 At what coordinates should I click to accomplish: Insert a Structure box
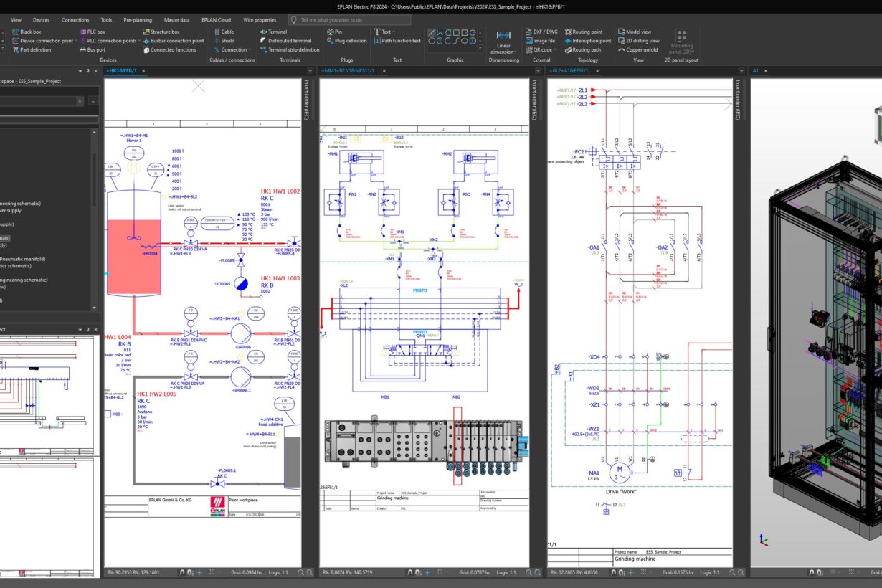[161, 32]
